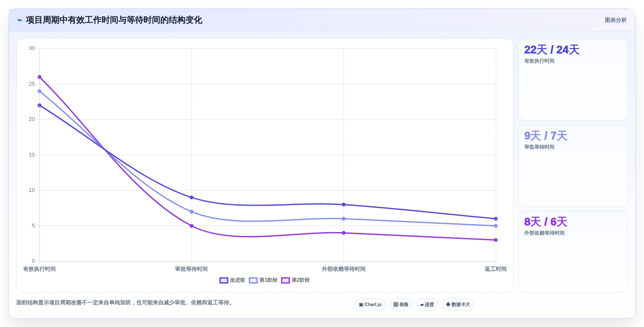Screen dimensions: 644x327
Task: Click the 第1阶段 point at 有效执行时间 (24)
Action: (39, 91)
